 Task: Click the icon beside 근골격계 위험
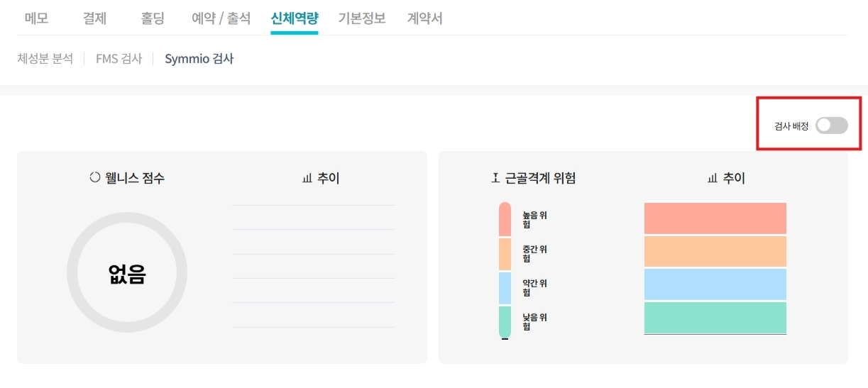pos(495,178)
